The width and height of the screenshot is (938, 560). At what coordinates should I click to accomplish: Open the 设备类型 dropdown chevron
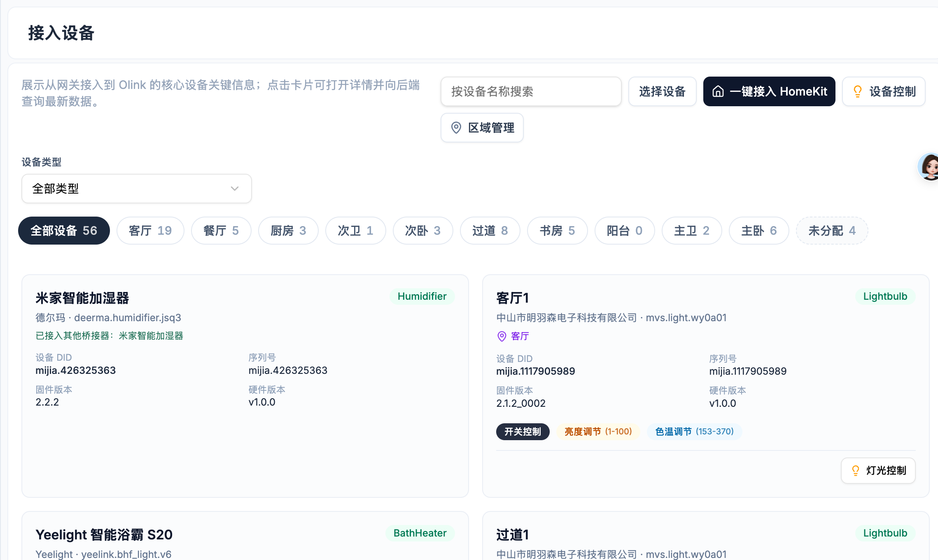click(235, 189)
